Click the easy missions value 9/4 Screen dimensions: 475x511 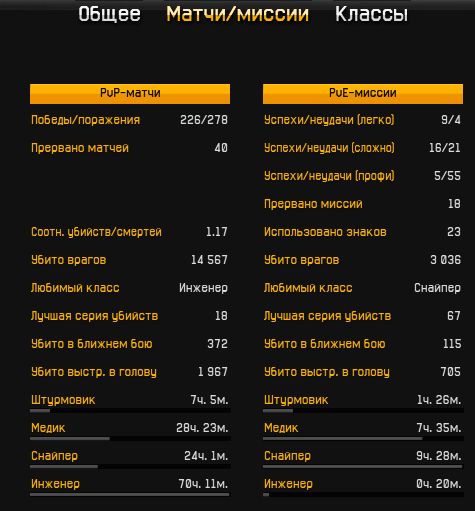point(451,120)
